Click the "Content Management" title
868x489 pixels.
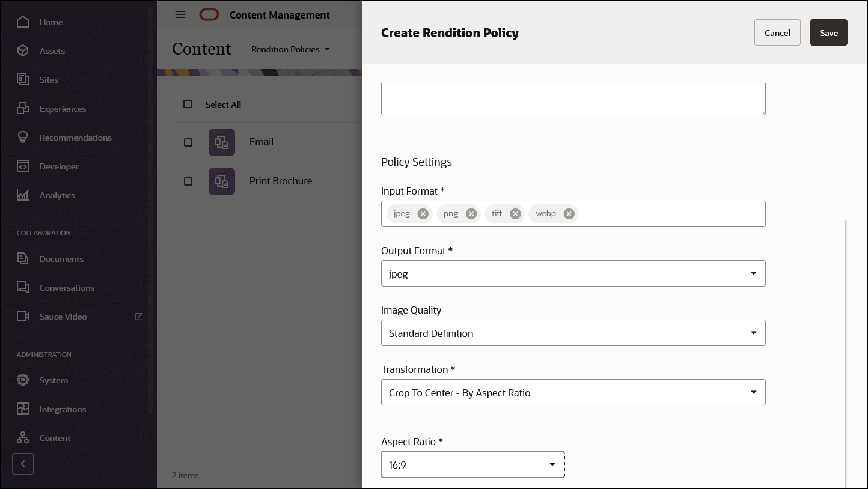[280, 15]
